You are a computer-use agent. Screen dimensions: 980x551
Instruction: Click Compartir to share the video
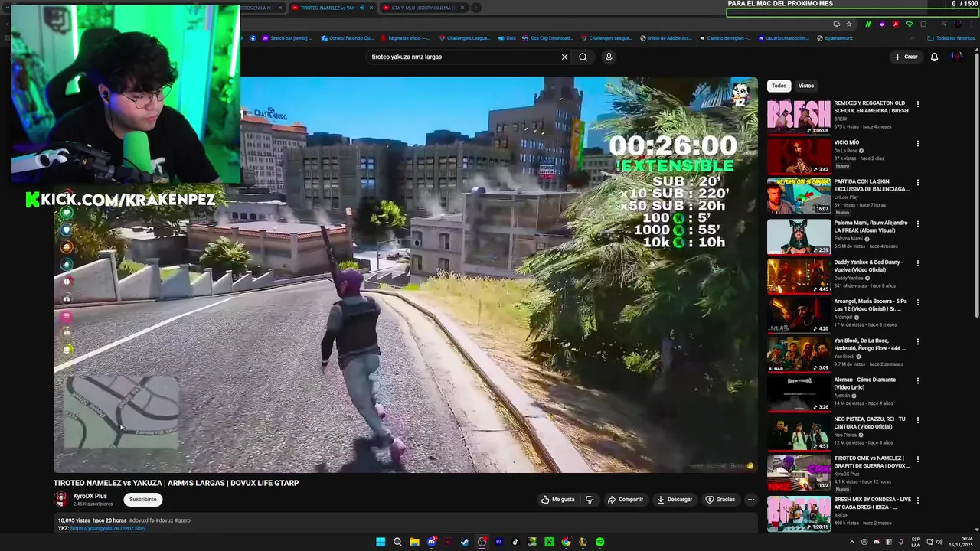point(626,500)
